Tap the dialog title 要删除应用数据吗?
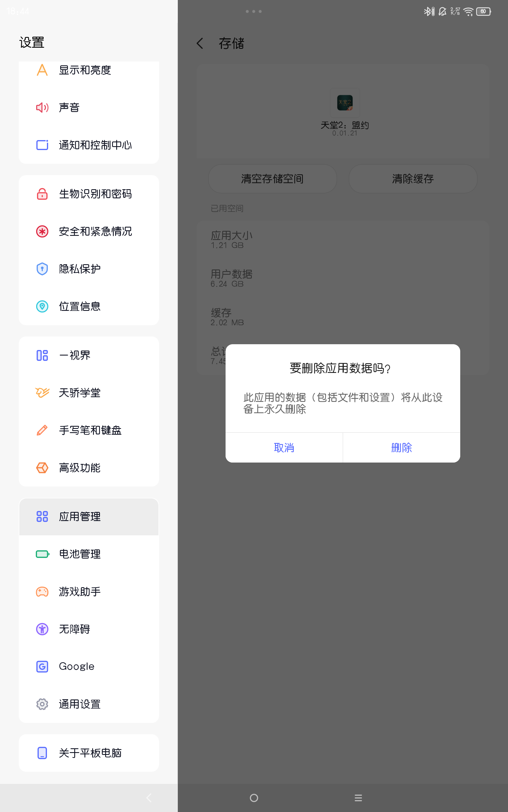The height and width of the screenshot is (812, 508). [x=340, y=368]
